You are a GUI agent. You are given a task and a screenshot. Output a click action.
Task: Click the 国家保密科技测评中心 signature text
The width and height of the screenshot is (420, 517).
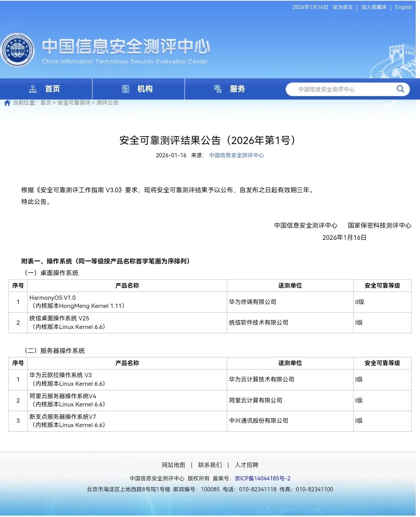pos(380,225)
